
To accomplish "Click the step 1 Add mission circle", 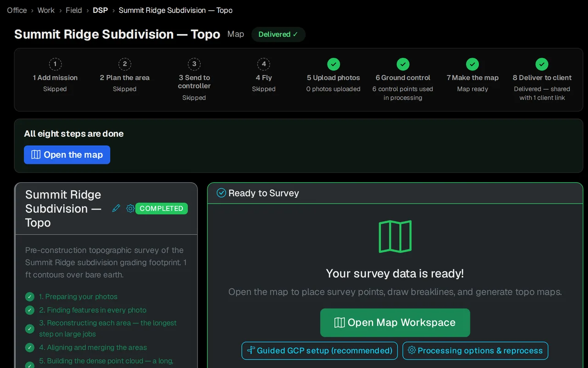I will coord(55,64).
